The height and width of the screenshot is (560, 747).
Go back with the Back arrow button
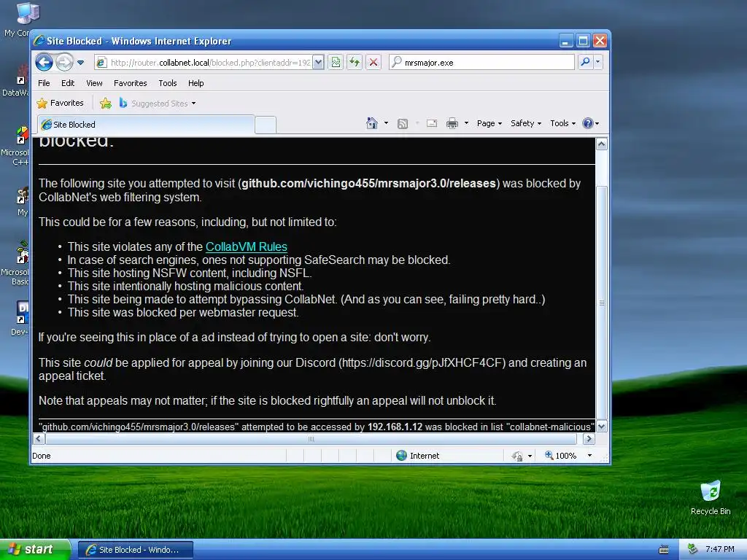click(44, 63)
